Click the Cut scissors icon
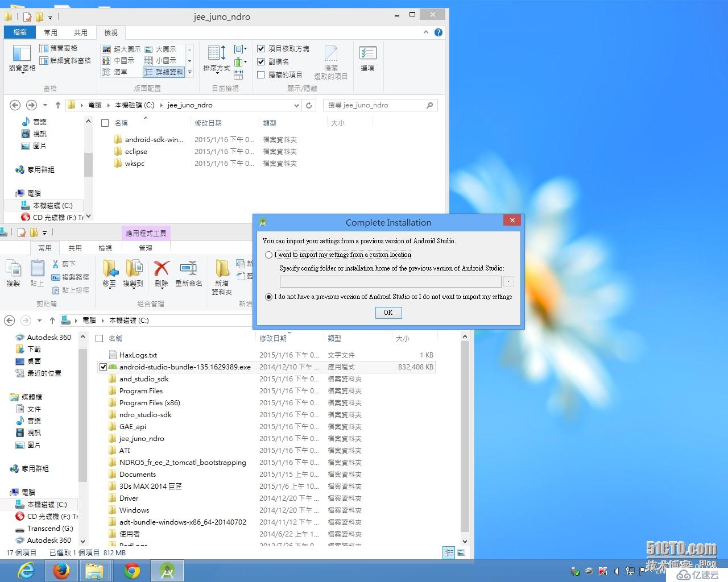Image resolution: width=728 pixels, height=582 pixels. (x=56, y=264)
